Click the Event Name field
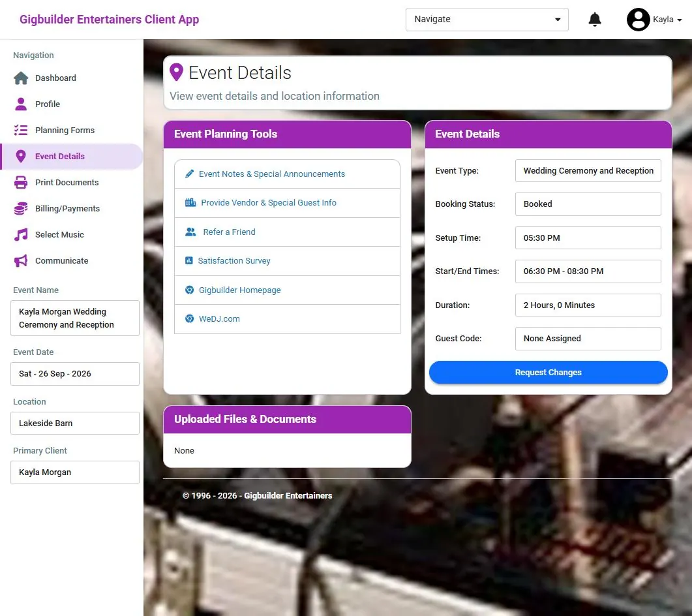Image resolution: width=692 pixels, height=616 pixels. tap(75, 318)
